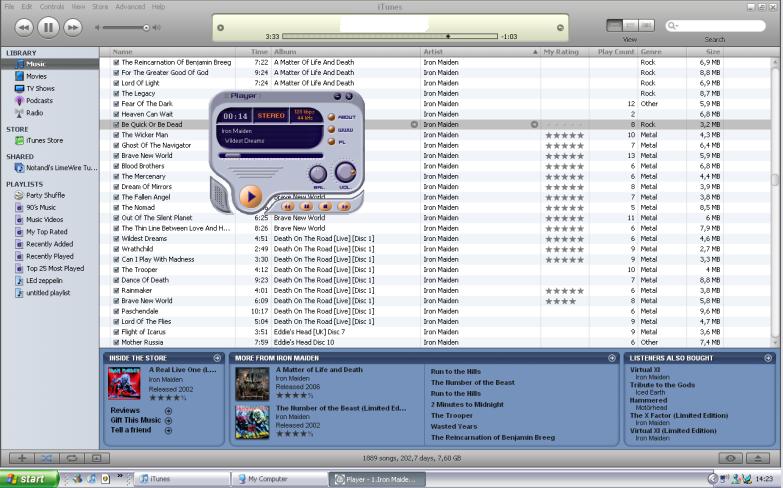Open the Controls menu
This screenshot has height=488, width=783.
click(51, 6)
